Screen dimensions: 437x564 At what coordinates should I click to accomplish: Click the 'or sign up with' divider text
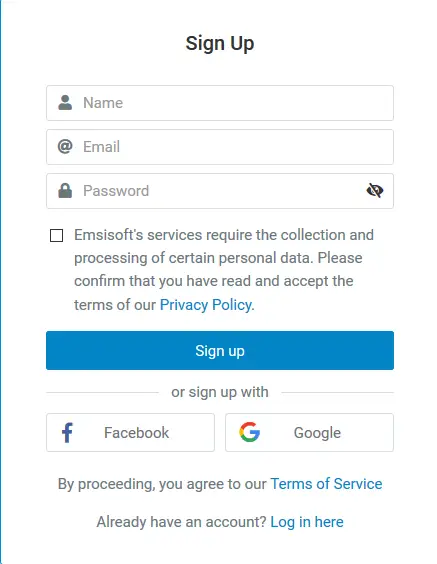pyautogui.click(x=220, y=392)
